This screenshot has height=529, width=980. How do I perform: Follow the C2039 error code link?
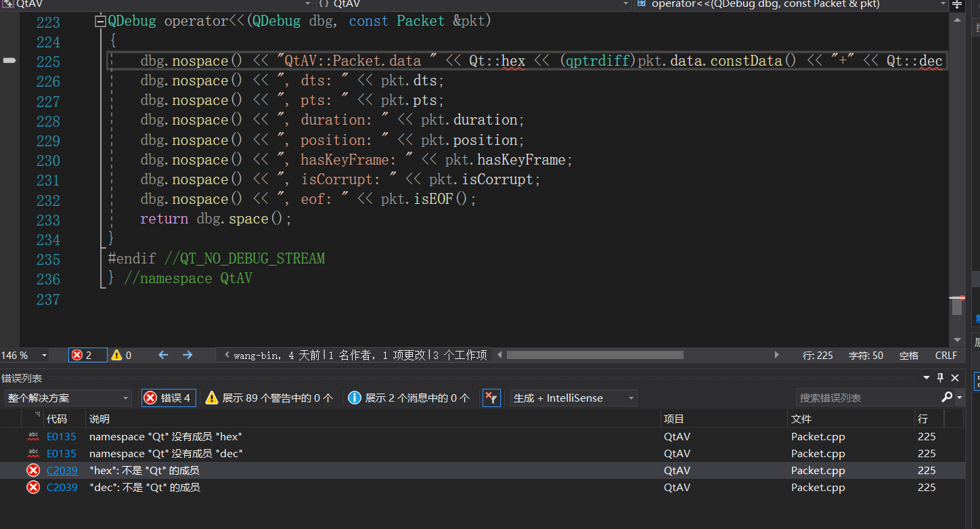tap(62, 470)
